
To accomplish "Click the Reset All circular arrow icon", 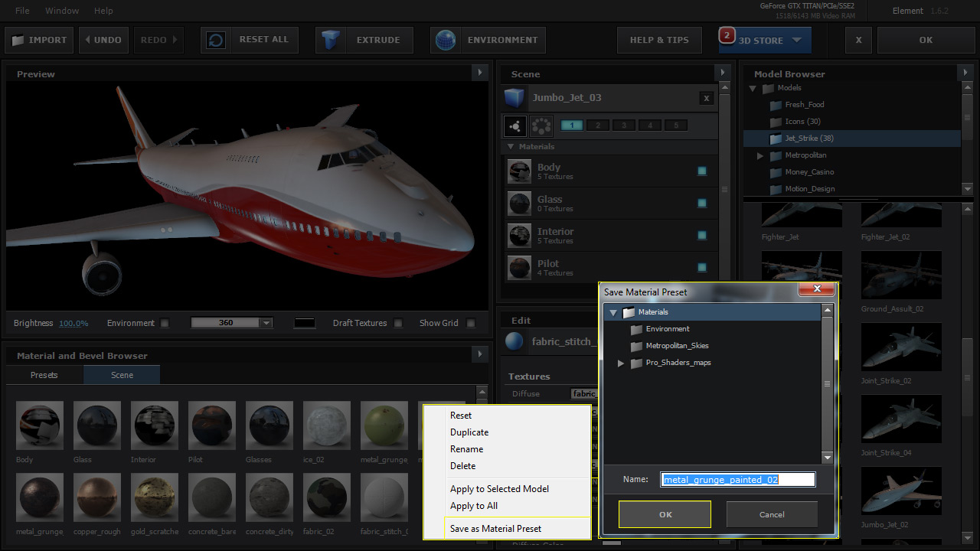I will (x=216, y=40).
